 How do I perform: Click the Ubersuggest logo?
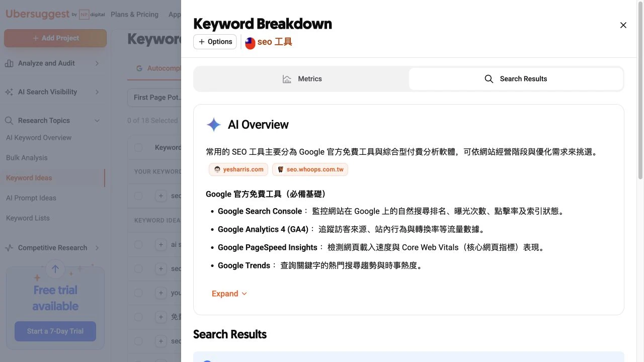click(x=38, y=14)
